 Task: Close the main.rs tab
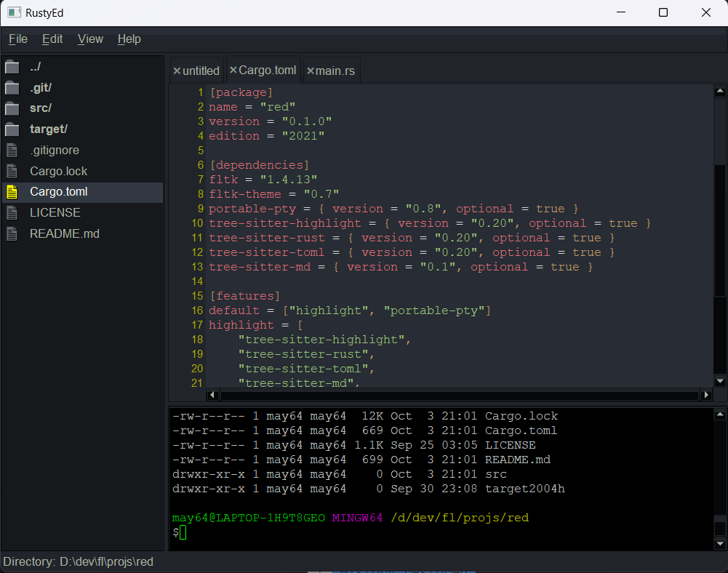[311, 71]
